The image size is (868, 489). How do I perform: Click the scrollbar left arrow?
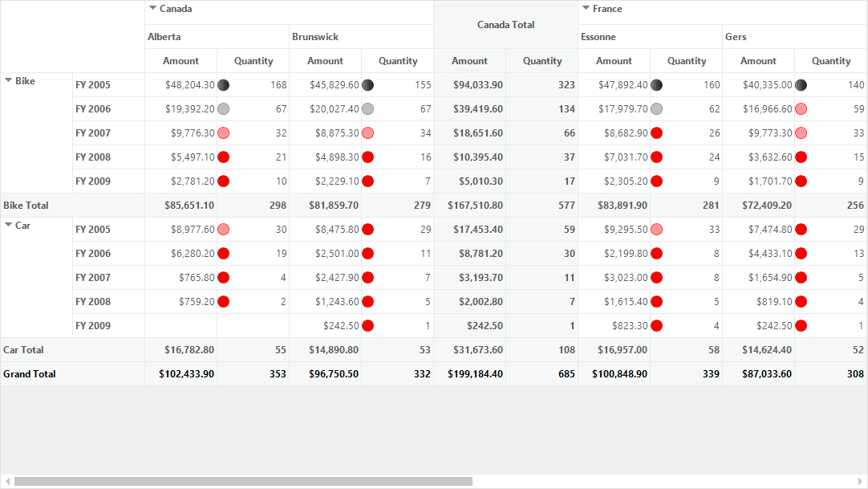tap(7, 481)
